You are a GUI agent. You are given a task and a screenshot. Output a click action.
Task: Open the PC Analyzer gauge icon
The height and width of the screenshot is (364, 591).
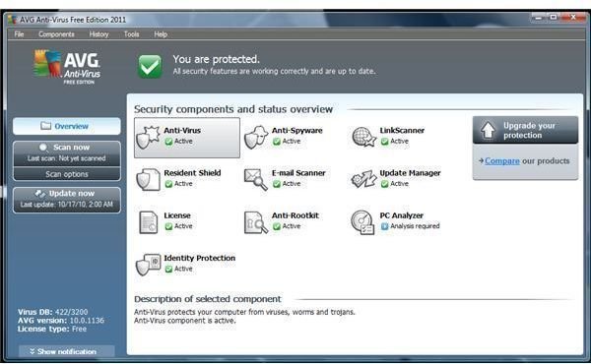362,222
